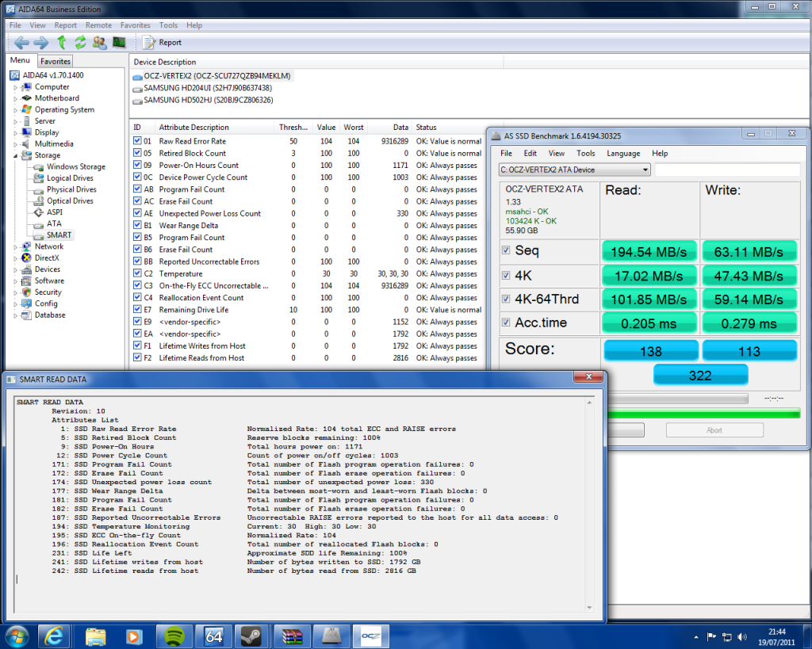Image resolution: width=812 pixels, height=649 pixels.
Task: Click the green Up arrow toolbar icon
Action: (62, 43)
